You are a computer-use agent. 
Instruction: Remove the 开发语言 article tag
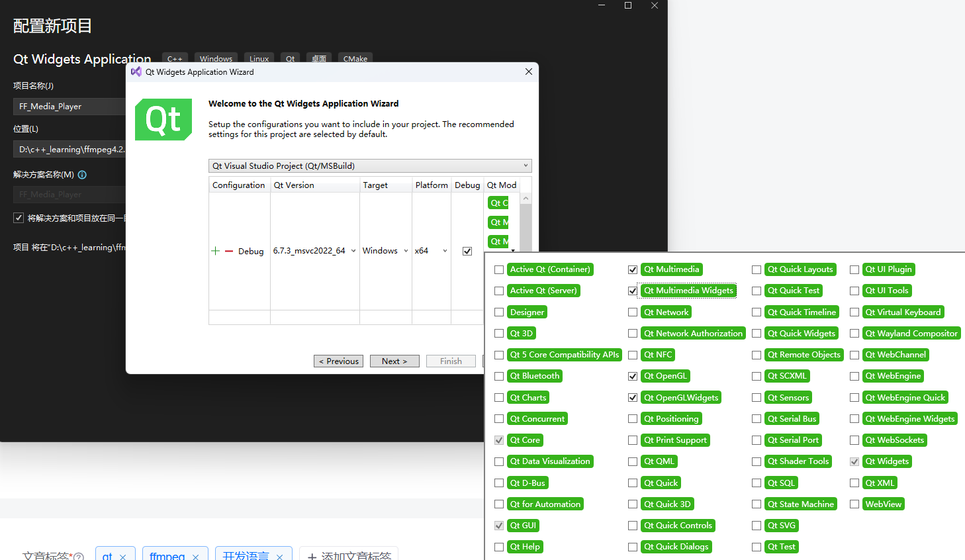[279, 557]
